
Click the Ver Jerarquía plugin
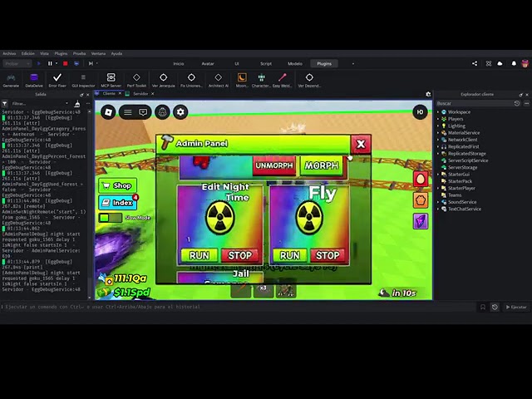(x=163, y=80)
